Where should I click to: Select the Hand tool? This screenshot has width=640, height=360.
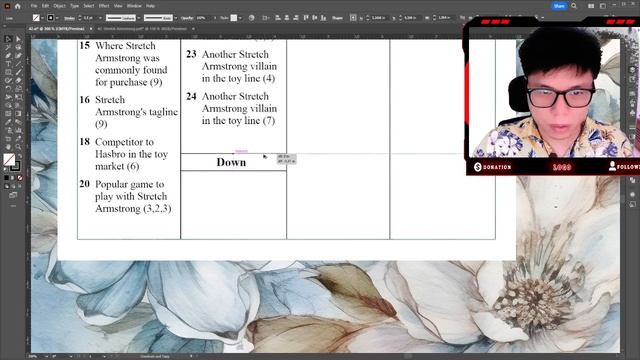(x=8, y=147)
